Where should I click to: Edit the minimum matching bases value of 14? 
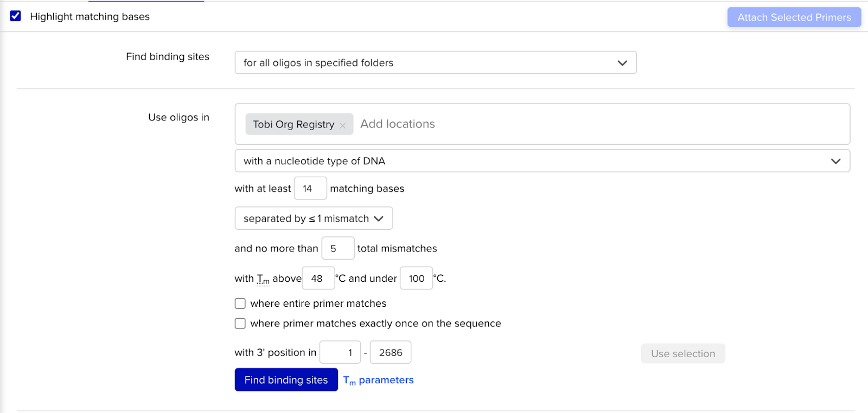[310, 188]
